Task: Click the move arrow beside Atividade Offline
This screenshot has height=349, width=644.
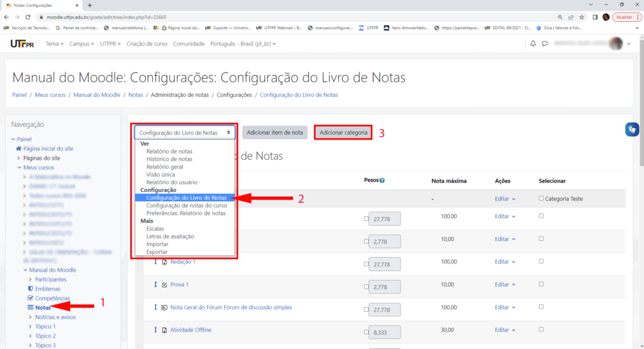Action: (156, 330)
